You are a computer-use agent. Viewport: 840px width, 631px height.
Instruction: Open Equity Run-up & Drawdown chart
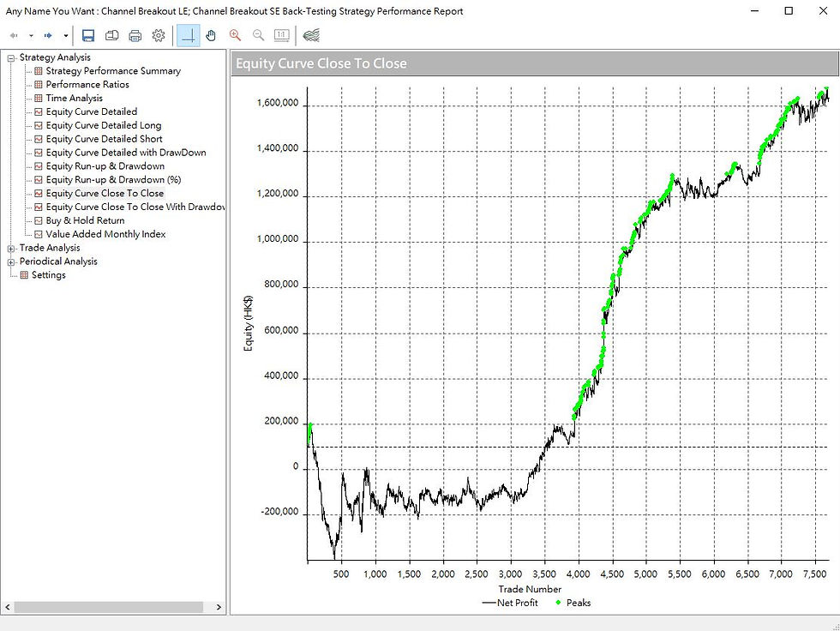pos(105,166)
